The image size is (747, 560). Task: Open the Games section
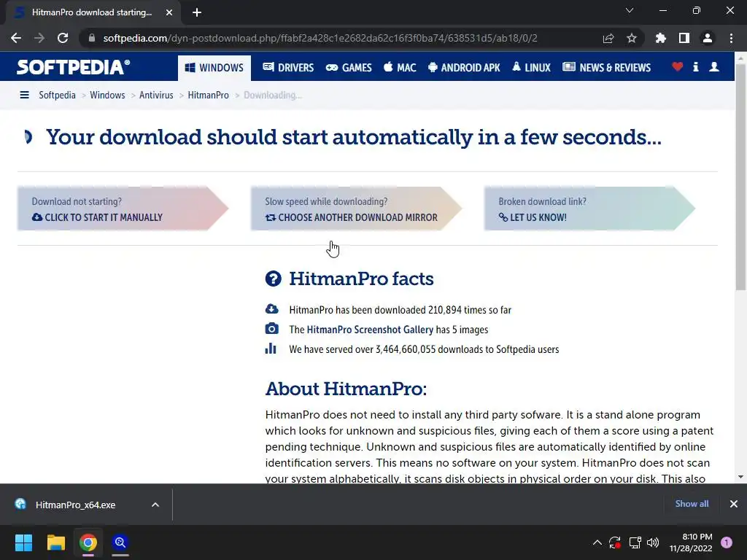348,68
